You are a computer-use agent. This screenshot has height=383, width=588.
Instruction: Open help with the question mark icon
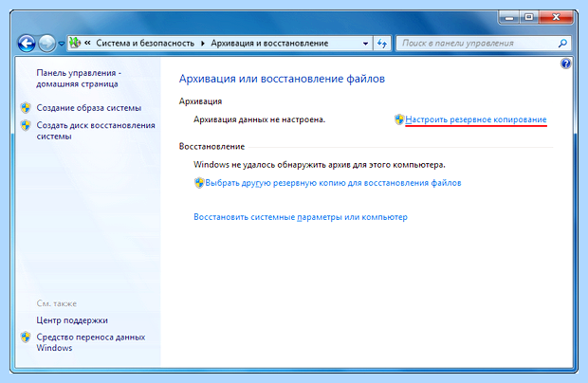pos(565,64)
